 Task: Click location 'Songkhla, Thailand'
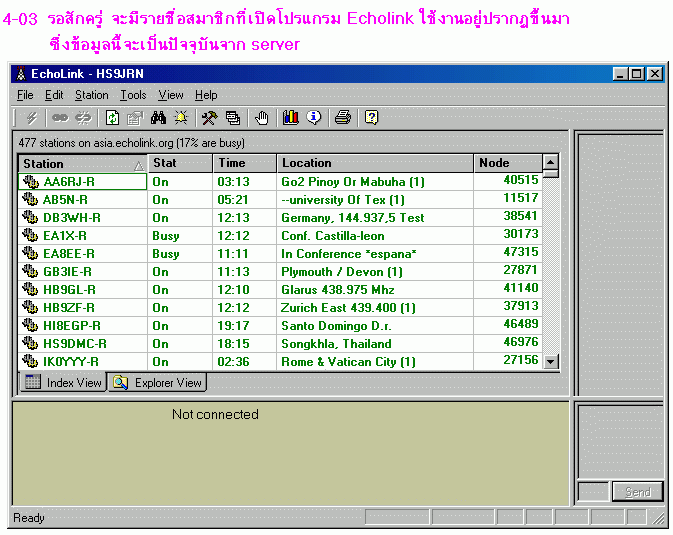click(336, 344)
